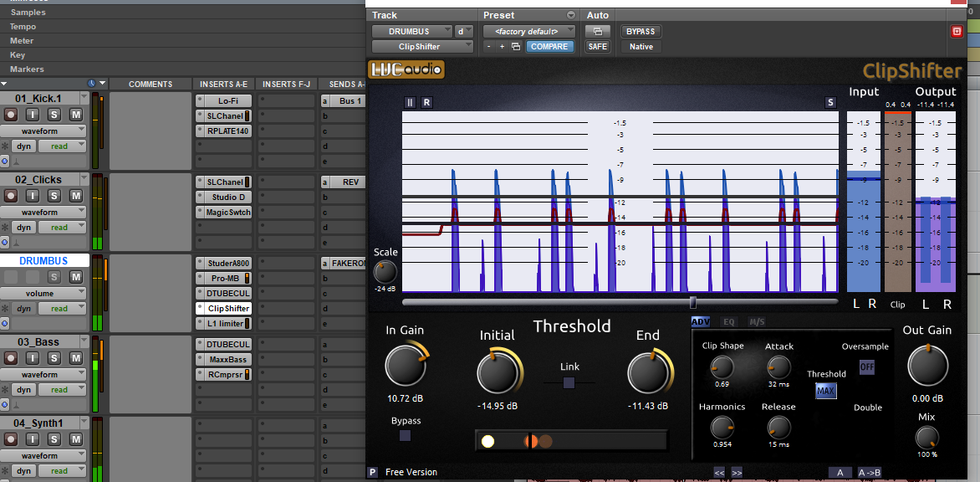Record-enable the 02_Clicks track
980x482 pixels.
tap(10, 197)
